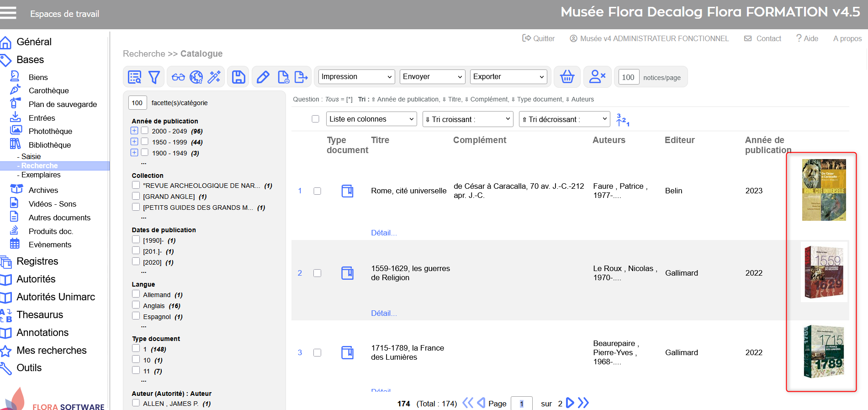Click the user remove icon
868x410 pixels.
tap(597, 77)
